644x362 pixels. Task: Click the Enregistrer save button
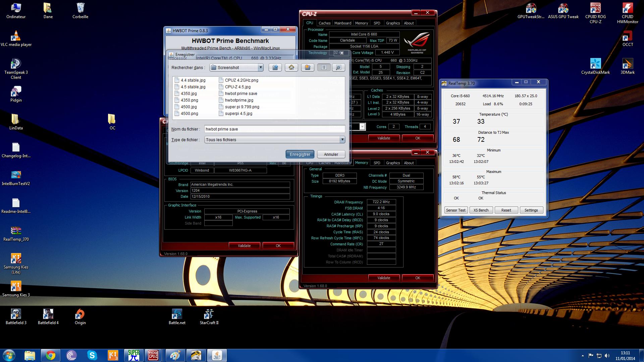tap(300, 154)
